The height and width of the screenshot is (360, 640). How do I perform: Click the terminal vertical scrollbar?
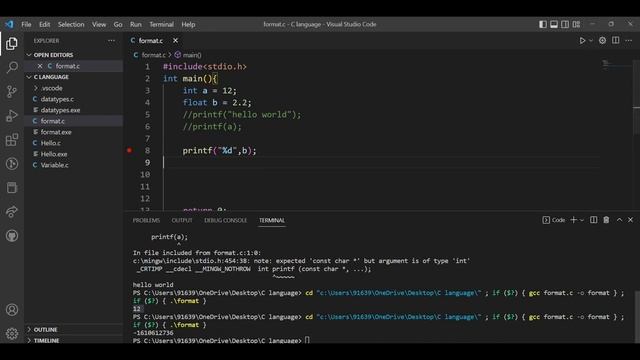click(x=636, y=316)
